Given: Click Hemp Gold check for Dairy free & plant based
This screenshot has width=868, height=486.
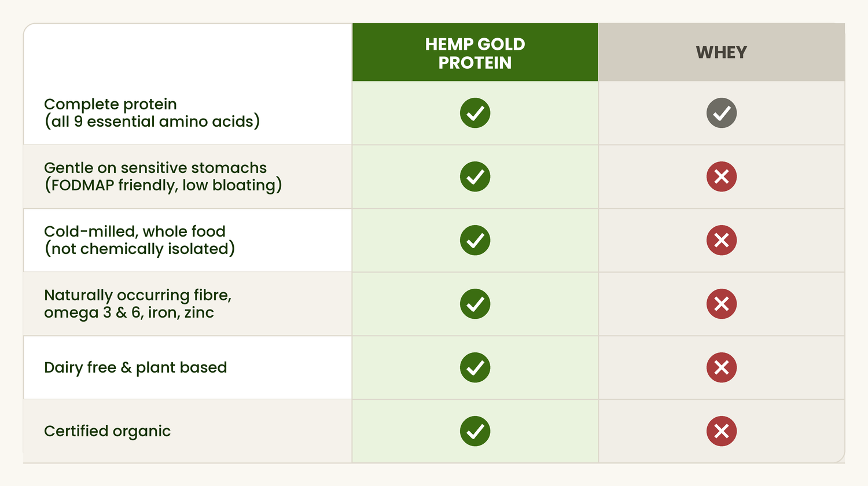Looking at the screenshot, I should click(475, 367).
